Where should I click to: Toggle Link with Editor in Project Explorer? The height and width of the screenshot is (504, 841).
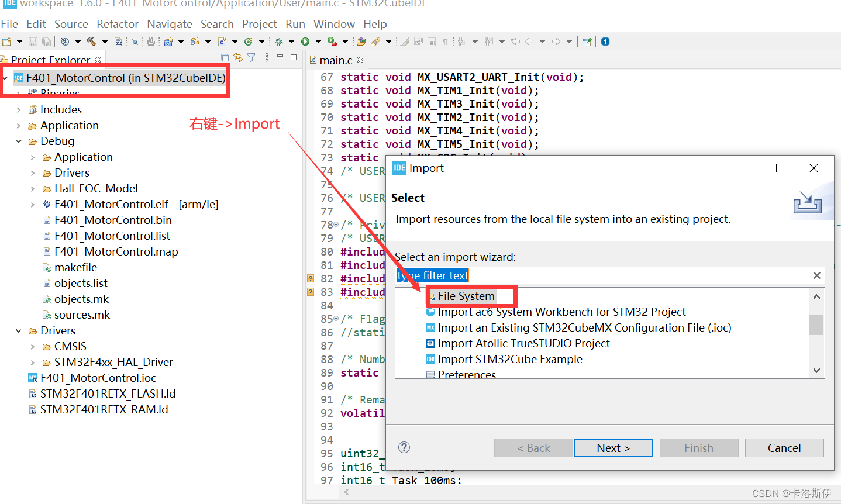(x=238, y=58)
